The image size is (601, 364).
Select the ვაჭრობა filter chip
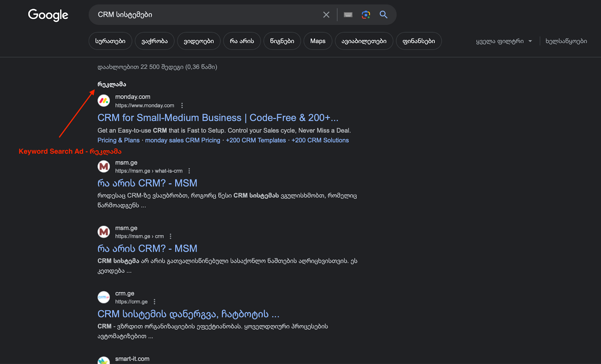[154, 41]
